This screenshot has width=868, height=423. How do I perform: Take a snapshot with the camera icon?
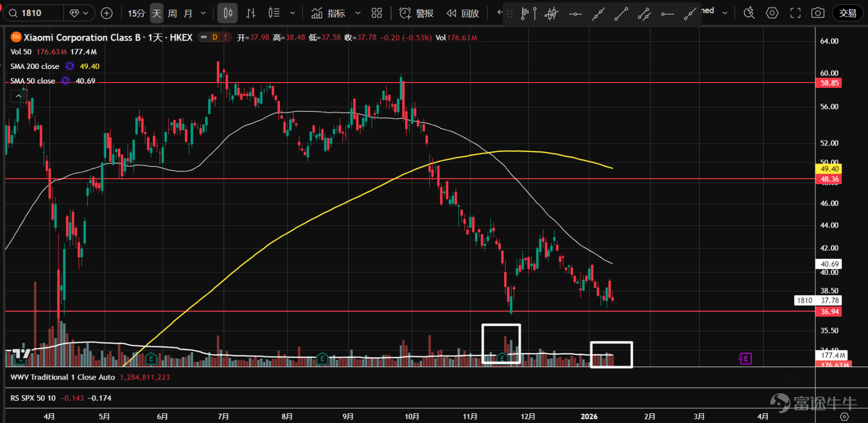(x=818, y=13)
